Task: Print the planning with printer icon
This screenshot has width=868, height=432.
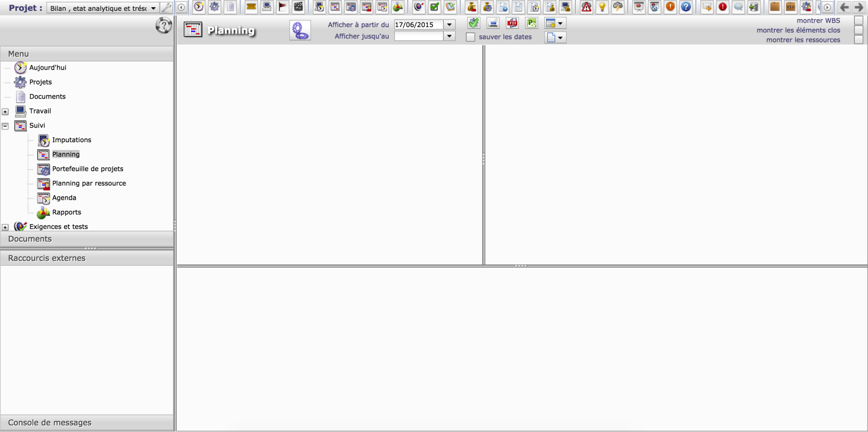Action: (x=493, y=23)
